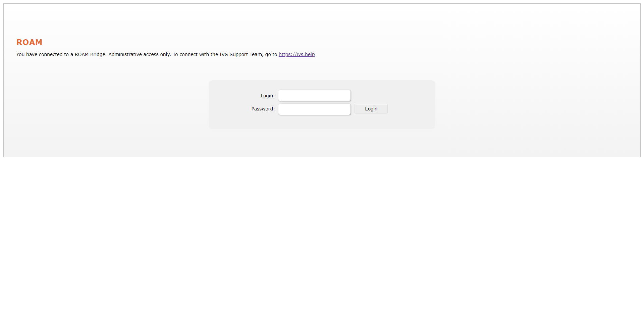This screenshot has height=332, width=644.
Task: Click the 'Login:' field label
Action: (268, 96)
